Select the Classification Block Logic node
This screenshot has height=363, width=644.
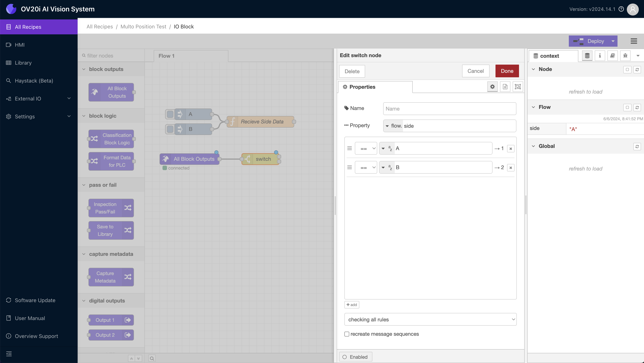tap(111, 139)
